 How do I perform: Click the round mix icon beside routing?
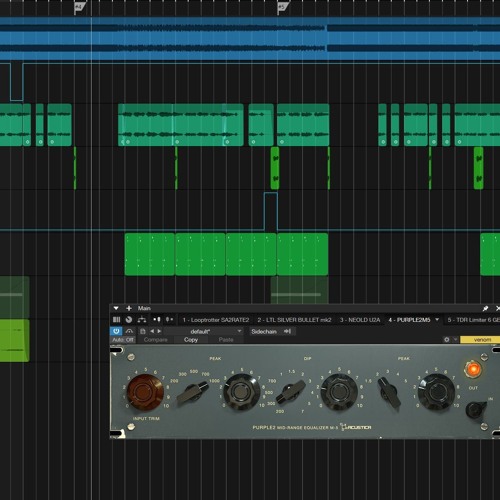[129, 320]
